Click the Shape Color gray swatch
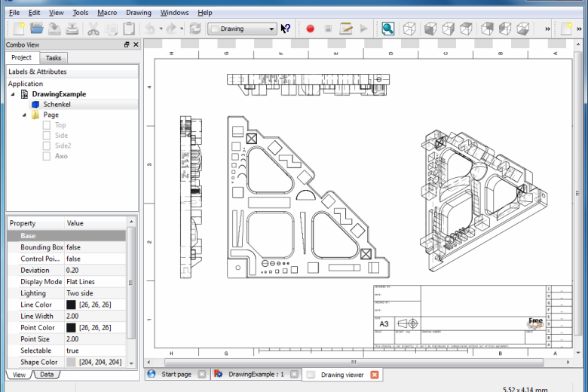This screenshot has height=392, width=588. (71, 362)
